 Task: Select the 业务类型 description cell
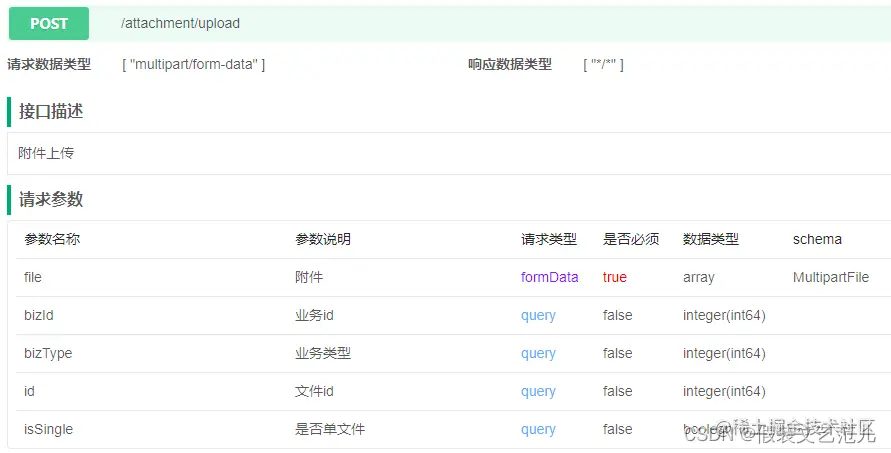point(323,354)
